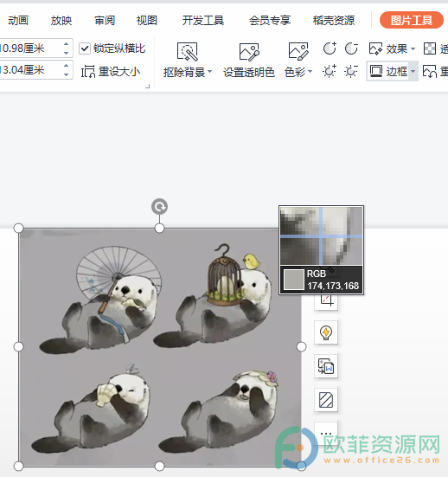Click the picture-to-document convert icon
Viewport: 448px width, 477px height.
[x=326, y=366]
